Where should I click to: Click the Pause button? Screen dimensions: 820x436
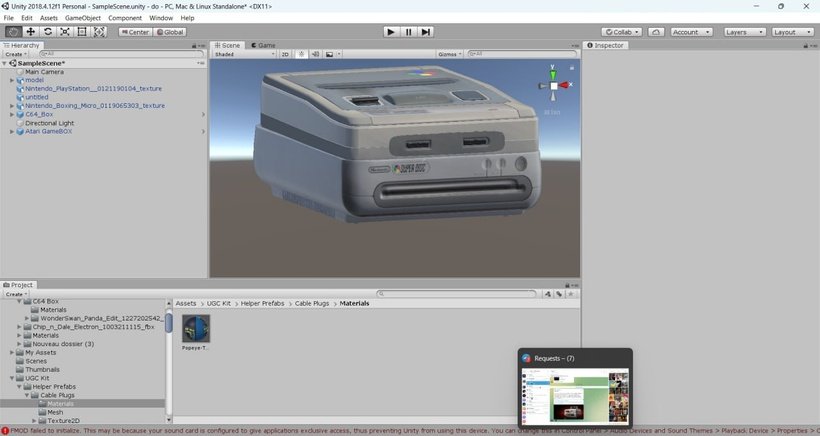pyautogui.click(x=408, y=32)
